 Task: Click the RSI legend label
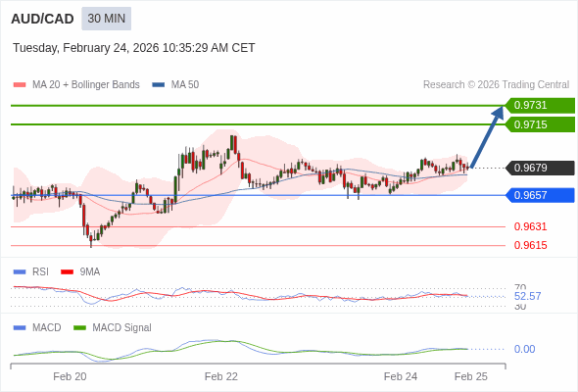tap(40, 271)
